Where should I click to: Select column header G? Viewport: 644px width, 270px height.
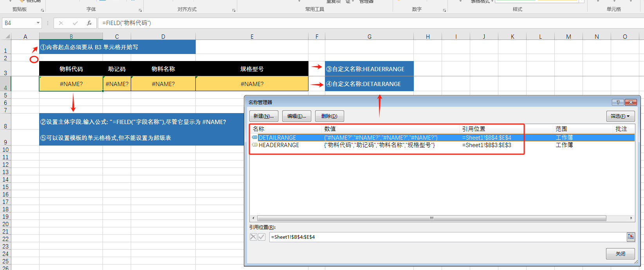[369, 36]
